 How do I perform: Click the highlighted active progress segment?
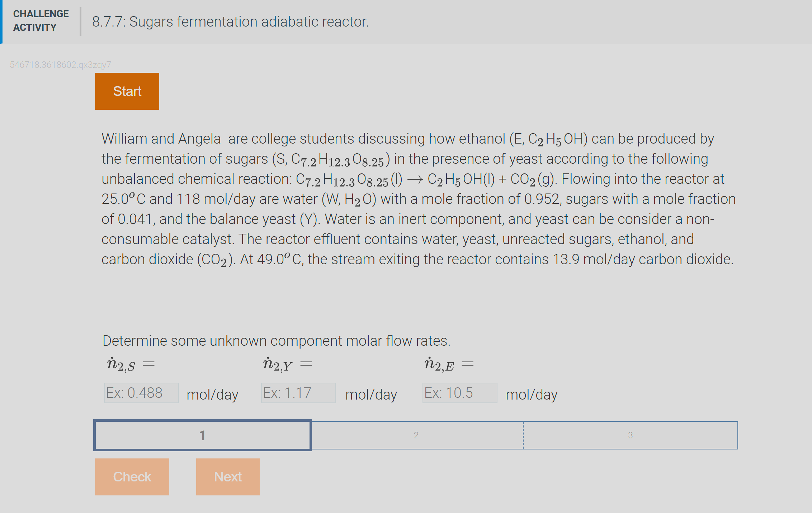click(x=202, y=435)
